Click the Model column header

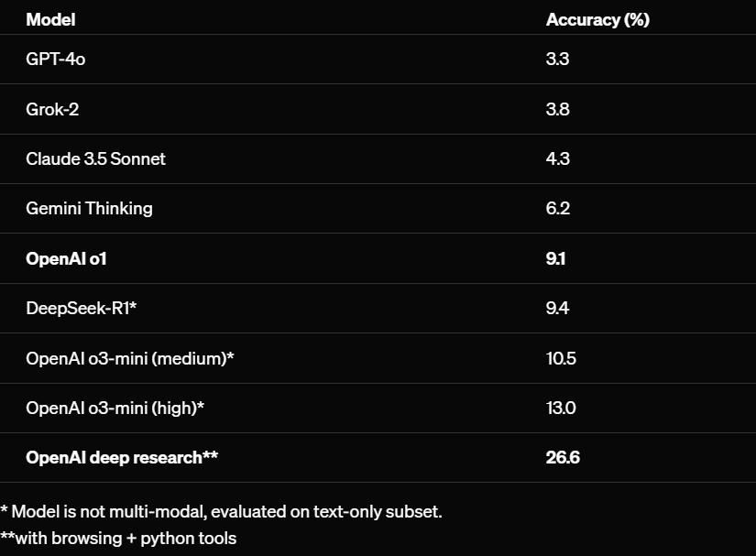tap(50, 19)
